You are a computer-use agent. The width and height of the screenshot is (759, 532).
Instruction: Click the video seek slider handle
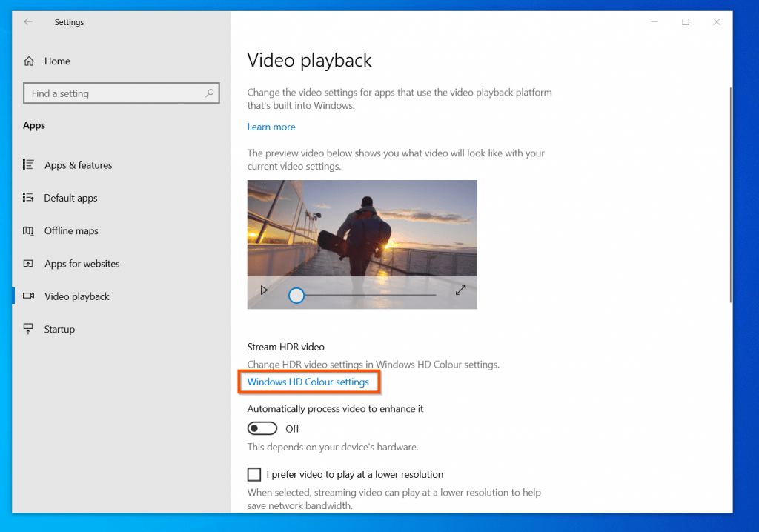pos(296,296)
